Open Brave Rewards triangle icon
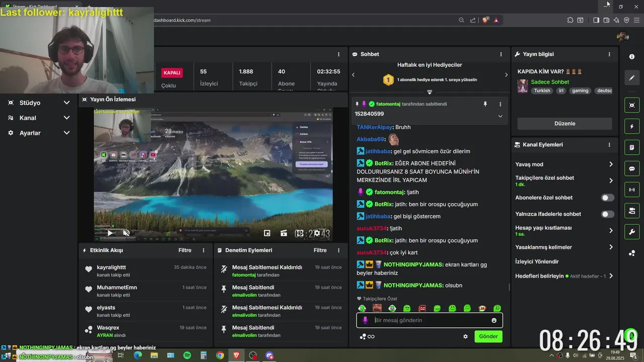 pos(496,20)
